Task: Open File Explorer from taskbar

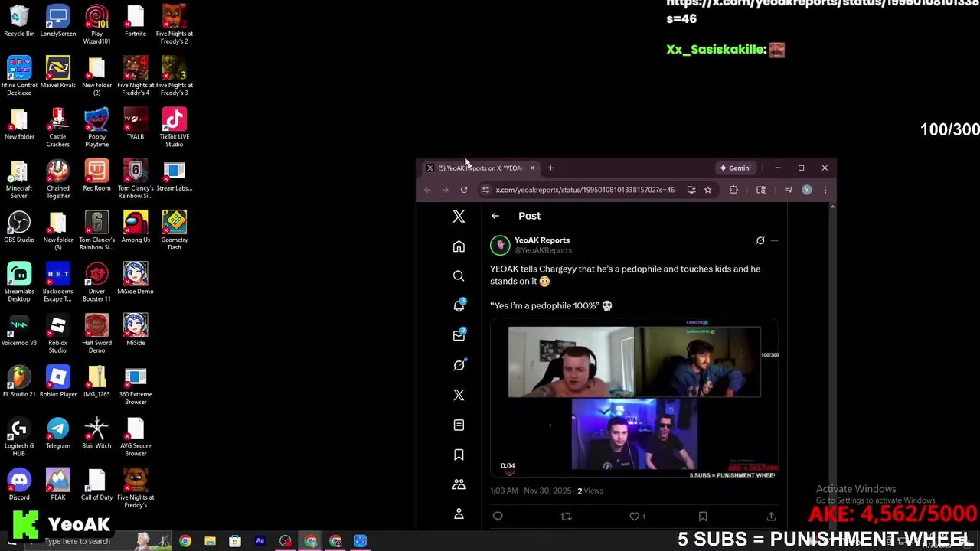Action: click(x=210, y=541)
